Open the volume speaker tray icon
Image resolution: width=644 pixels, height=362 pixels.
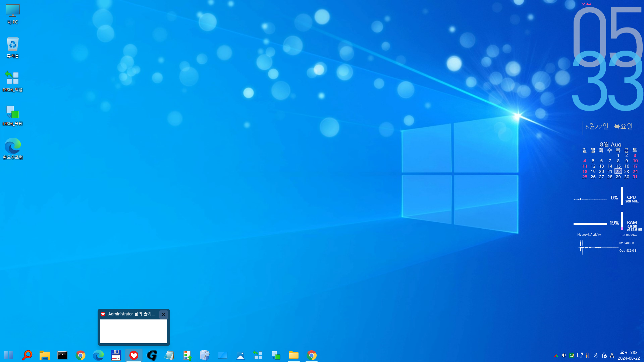(x=564, y=355)
